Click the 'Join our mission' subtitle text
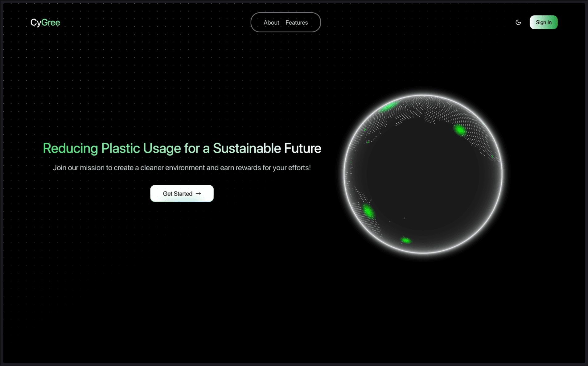Image resolution: width=588 pixels, height=366 pixels. (182, 168)
